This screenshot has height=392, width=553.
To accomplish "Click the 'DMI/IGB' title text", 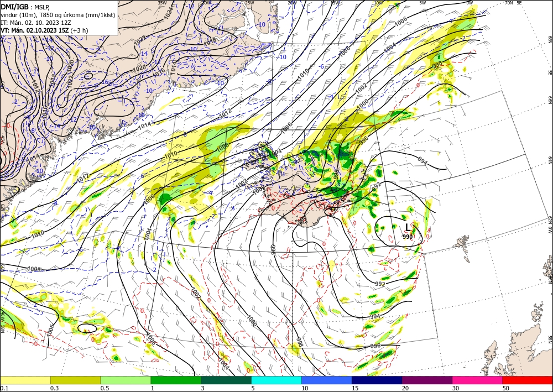I will point(14,7).
